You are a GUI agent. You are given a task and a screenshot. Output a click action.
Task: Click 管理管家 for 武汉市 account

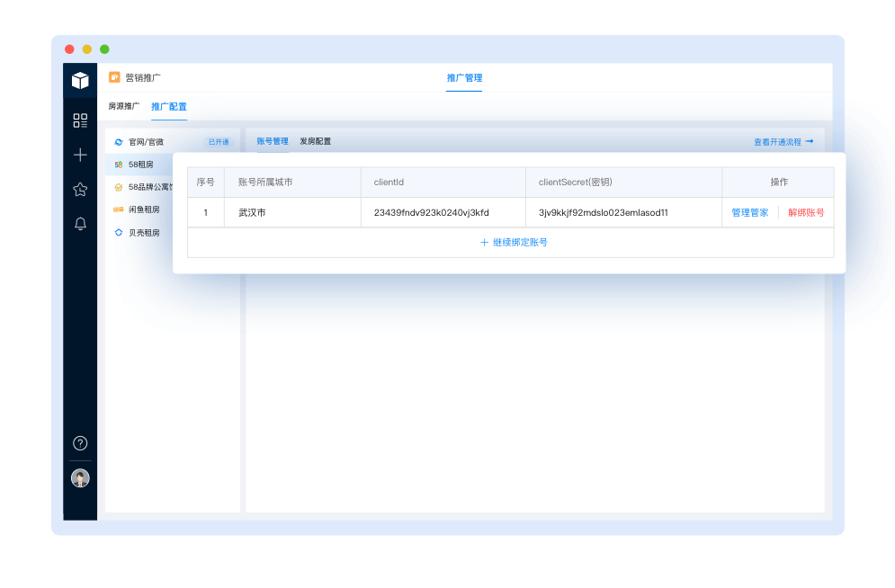pos(750,213)
